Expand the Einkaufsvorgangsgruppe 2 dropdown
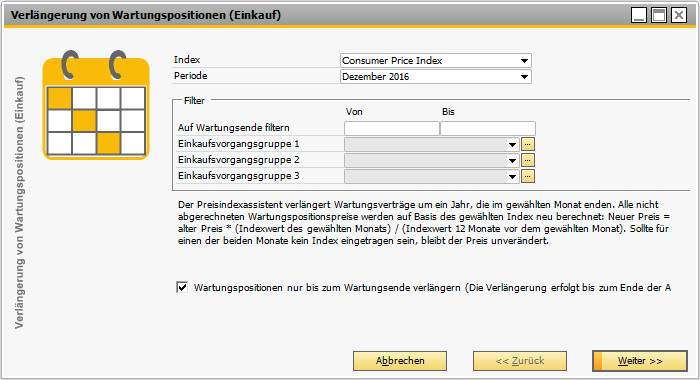700x380 pixels. 512,160
